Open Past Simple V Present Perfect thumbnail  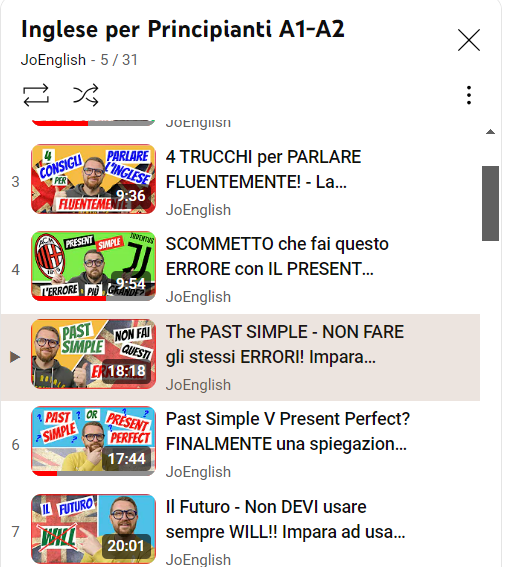click(x=93, y=441)
